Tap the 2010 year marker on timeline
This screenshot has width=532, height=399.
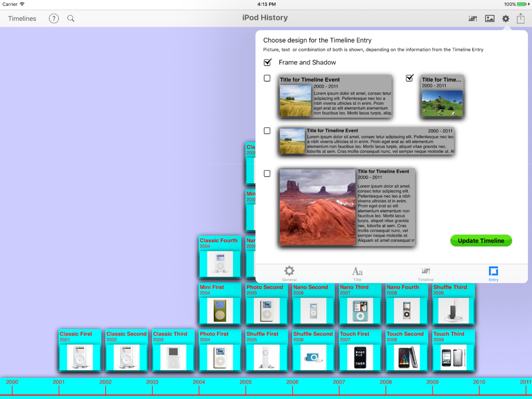[x=479, y=382]
